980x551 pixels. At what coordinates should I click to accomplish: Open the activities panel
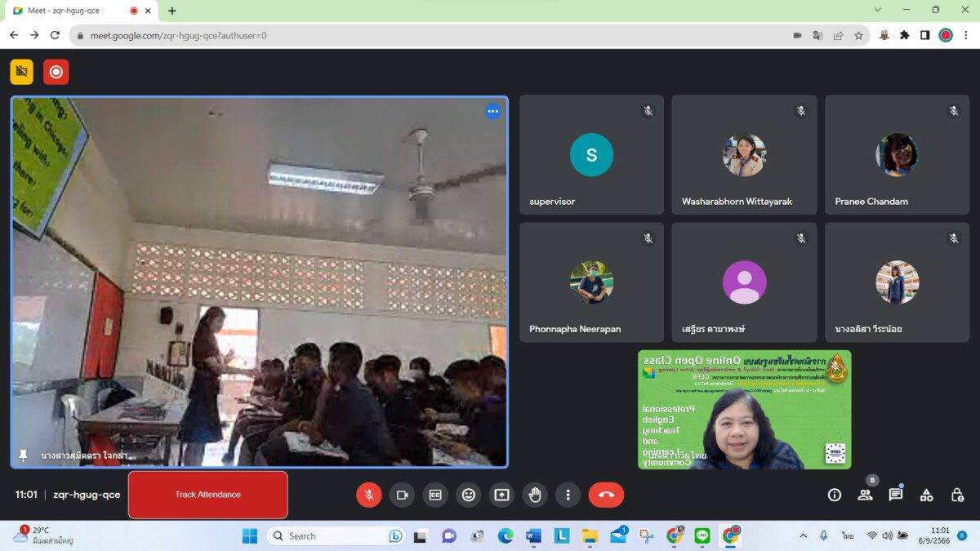(926, 495)
